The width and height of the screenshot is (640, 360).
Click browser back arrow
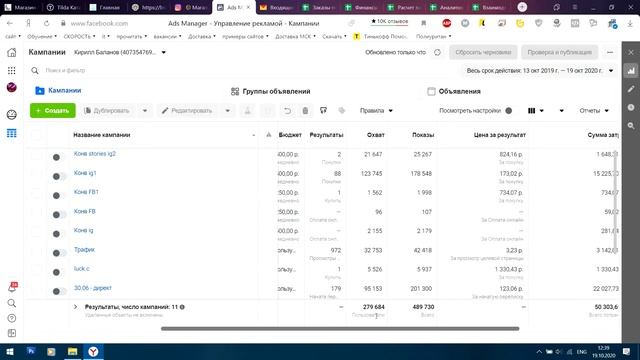(x=10, y=24)
